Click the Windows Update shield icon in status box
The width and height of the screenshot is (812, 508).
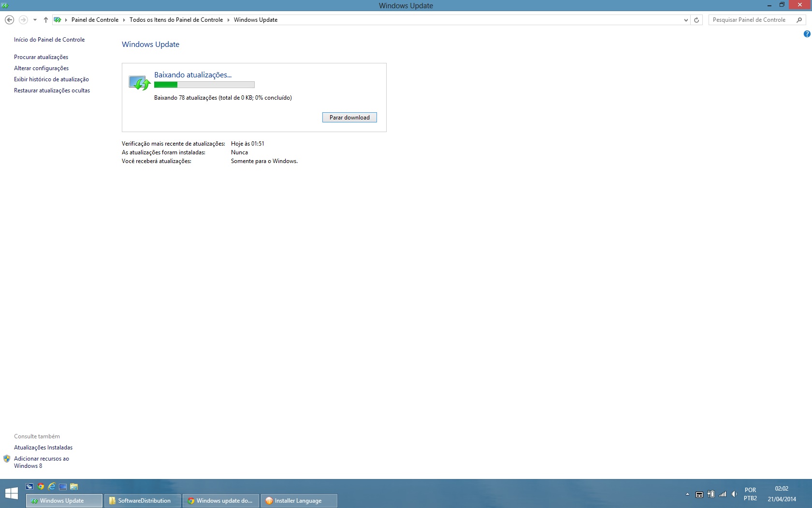click(140, 83)
